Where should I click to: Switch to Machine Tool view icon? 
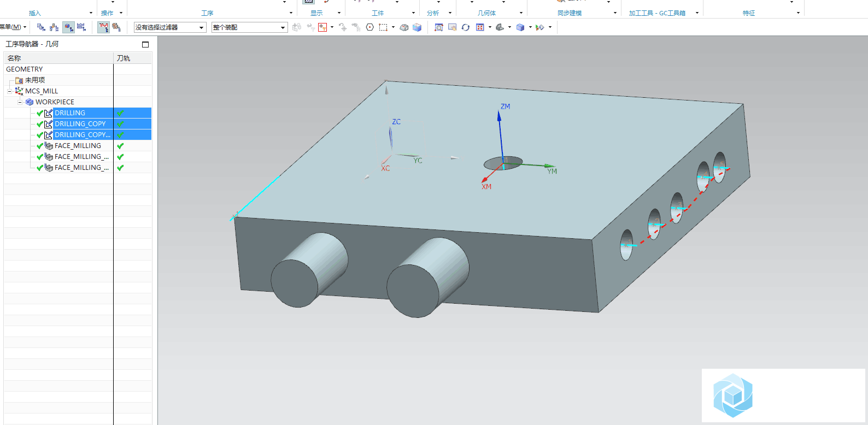[54, 27]
